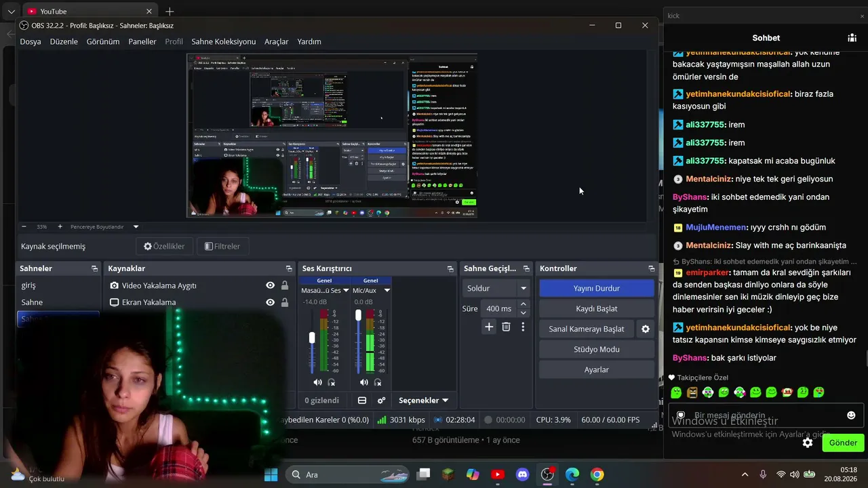The height and width of the screenshot is (488, 868).
Task: Open the Sahne Koleksiyonu menu
Action: (224, 41)
